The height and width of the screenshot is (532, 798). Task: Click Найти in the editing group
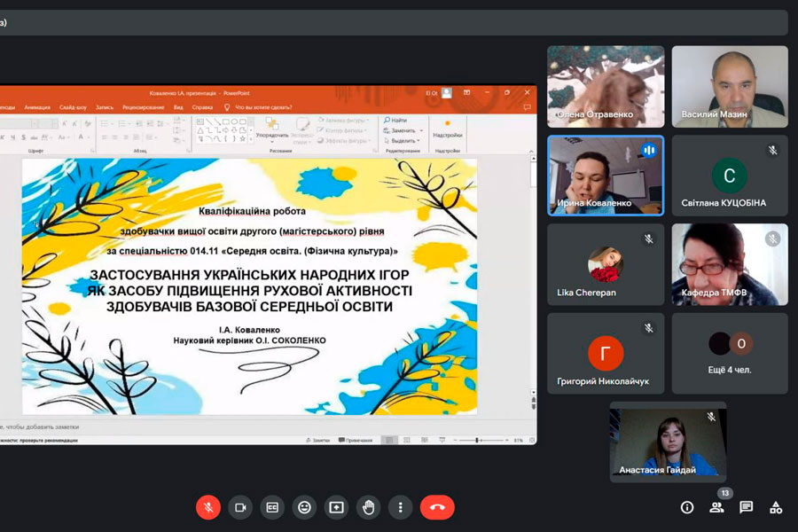[397, 120]
